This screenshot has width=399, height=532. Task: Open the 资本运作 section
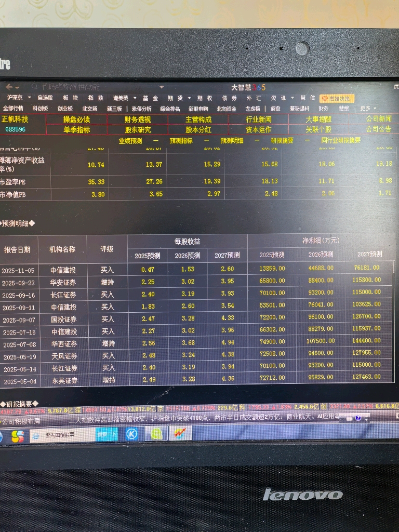click(x=259, y=129)
